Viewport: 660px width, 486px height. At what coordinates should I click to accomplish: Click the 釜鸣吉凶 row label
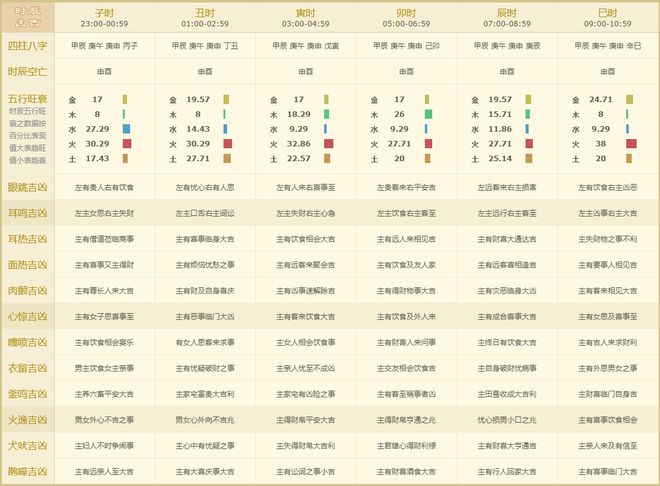(x=27, y=394)
